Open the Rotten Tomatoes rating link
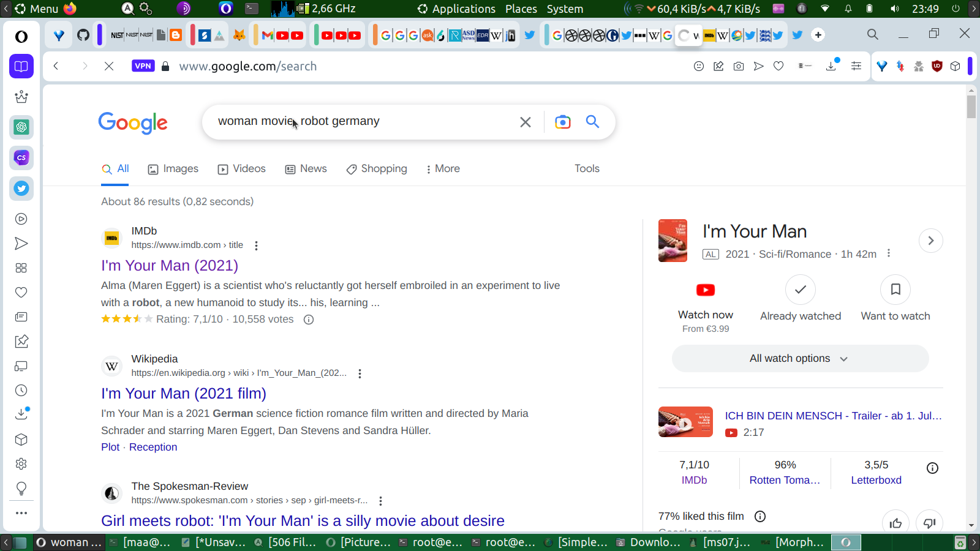The width and height of the screenshot is (980, 551). coord(785,480)
